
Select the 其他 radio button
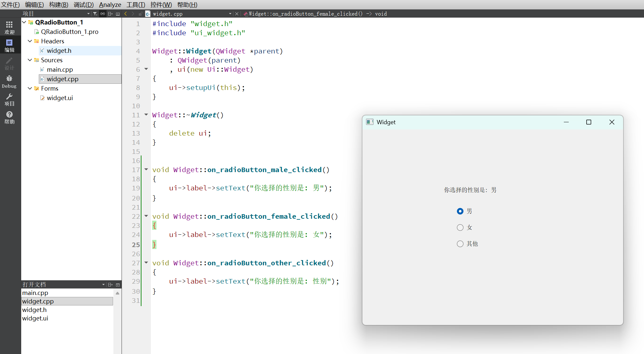coord(460,244)
